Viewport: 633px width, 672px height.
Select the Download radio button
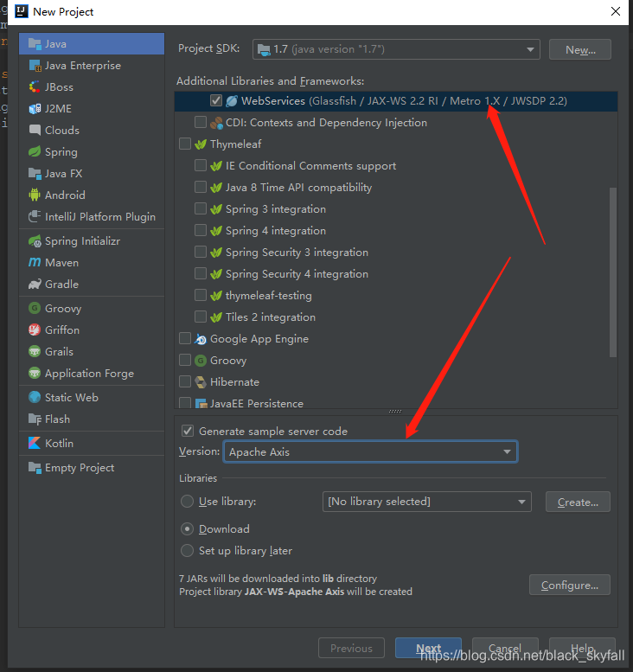(x=187, y=528)
